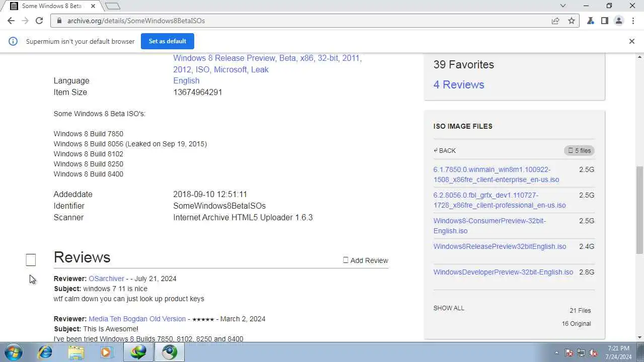This screenshot has height=362, width=644.
Task: Click the Addeddate value 2018-09-10 12:51:11
Action: tap(210, 194)
